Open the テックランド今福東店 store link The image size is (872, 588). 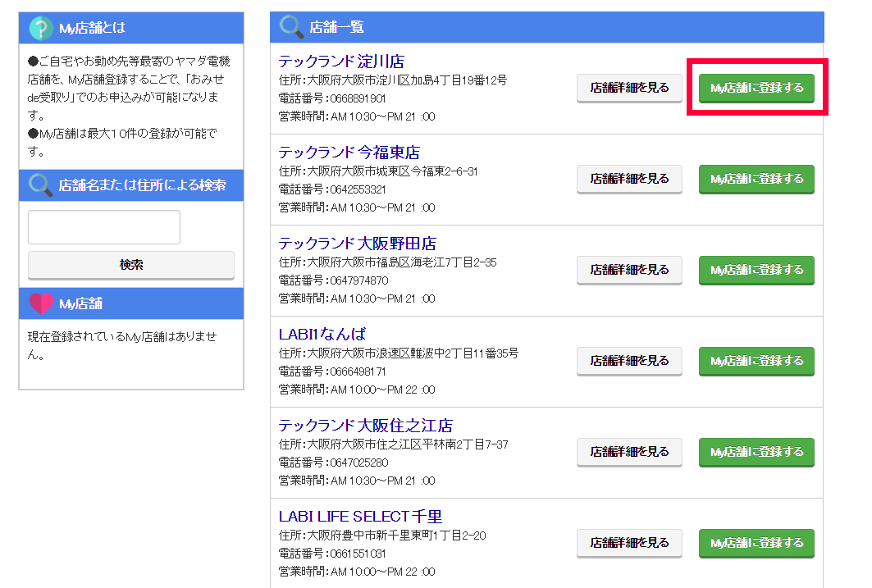[x=349, y=153]
